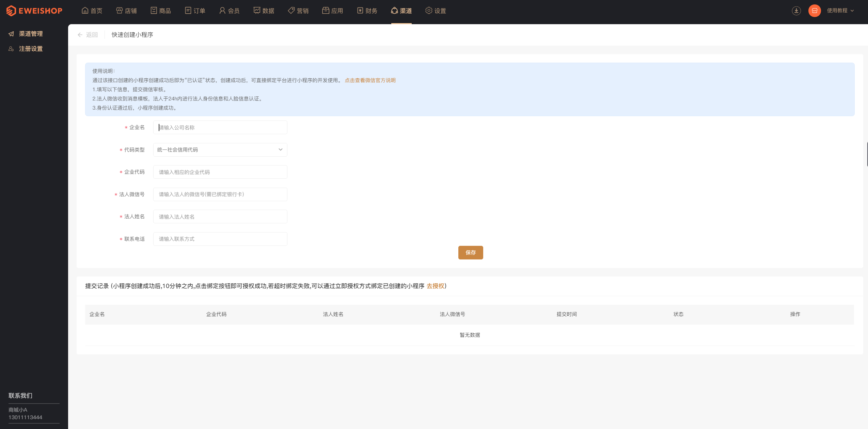Click the download icon in header
Viewport: 868px width, 429px height.
pyautogui.click(x=796, y=11)
